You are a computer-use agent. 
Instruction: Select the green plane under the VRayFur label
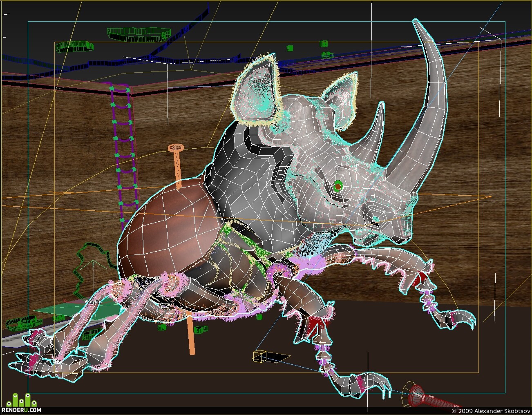78,311
